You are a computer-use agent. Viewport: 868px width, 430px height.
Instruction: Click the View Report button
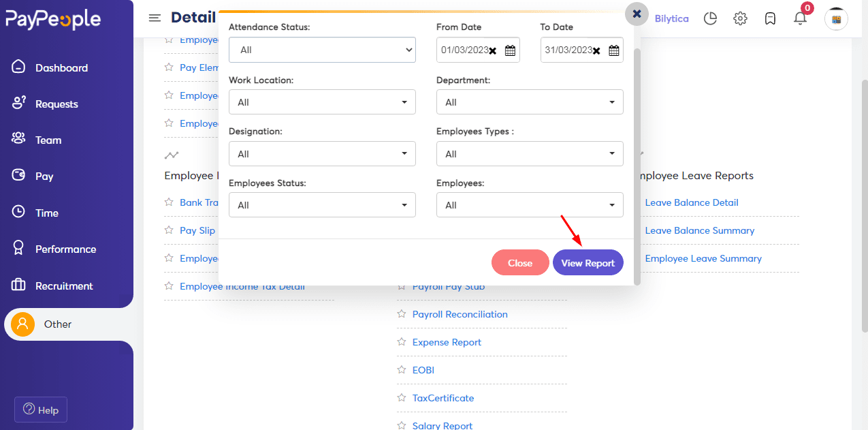click(588, 263)
